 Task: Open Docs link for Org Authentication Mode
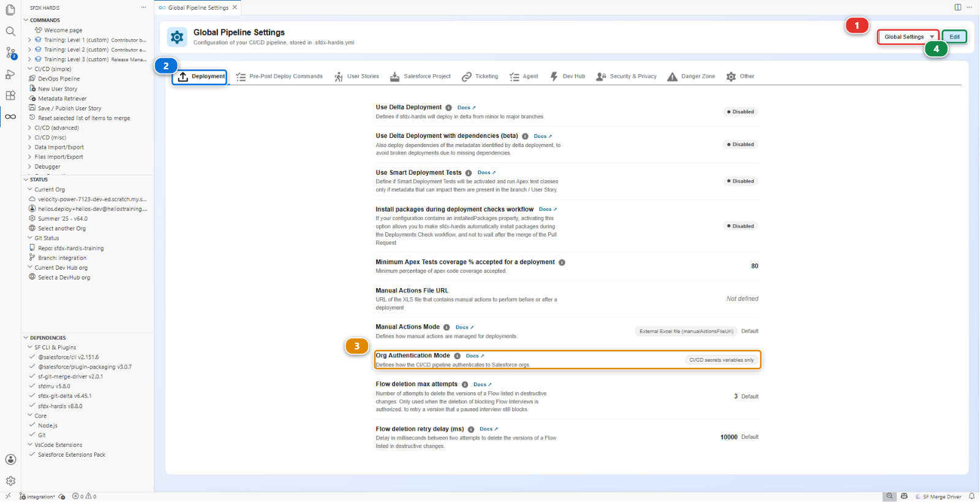point(475,356)
